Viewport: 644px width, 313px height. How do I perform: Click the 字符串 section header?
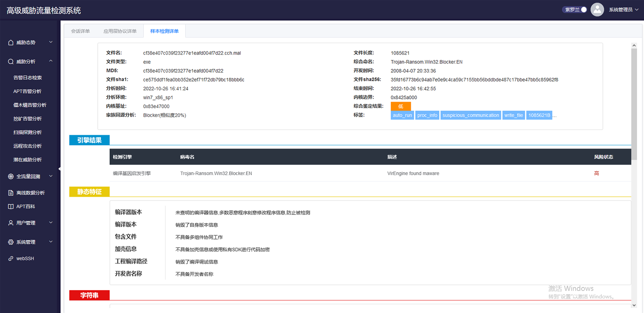click(89, 295)
